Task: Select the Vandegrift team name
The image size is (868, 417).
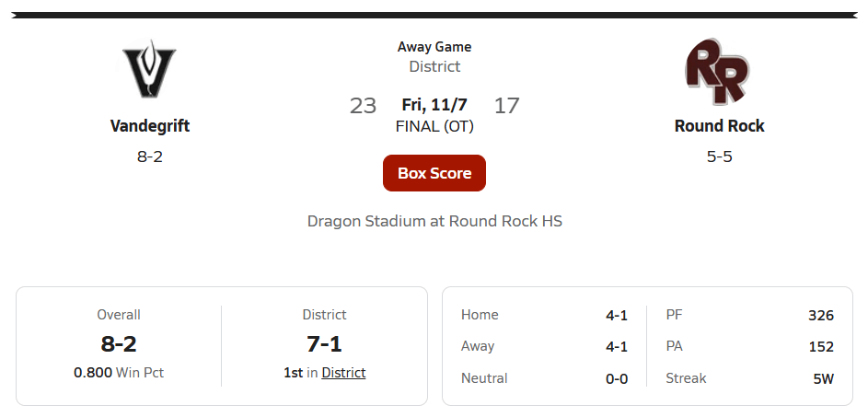Action: [x=150, y=126]
